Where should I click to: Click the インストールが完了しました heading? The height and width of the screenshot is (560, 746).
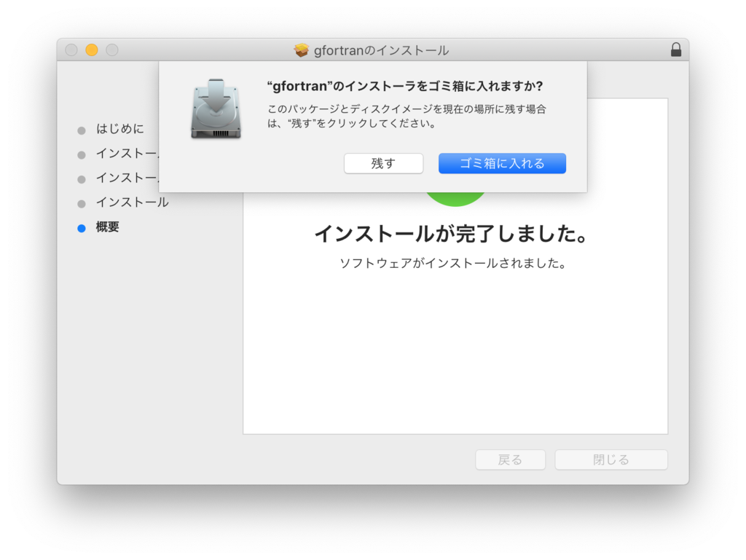(x=452, y=234)
